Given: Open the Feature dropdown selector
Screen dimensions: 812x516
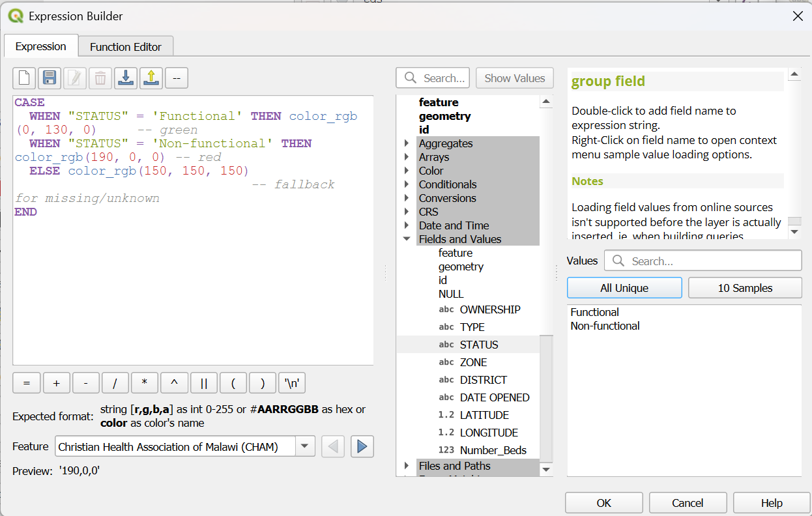Looking at the screenshot, I should point(305,447).
